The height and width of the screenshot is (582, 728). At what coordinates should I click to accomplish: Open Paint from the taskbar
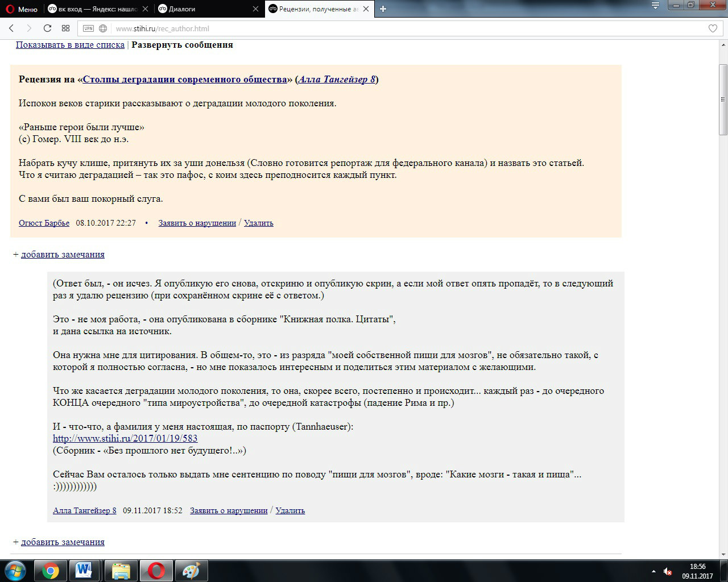191,570
